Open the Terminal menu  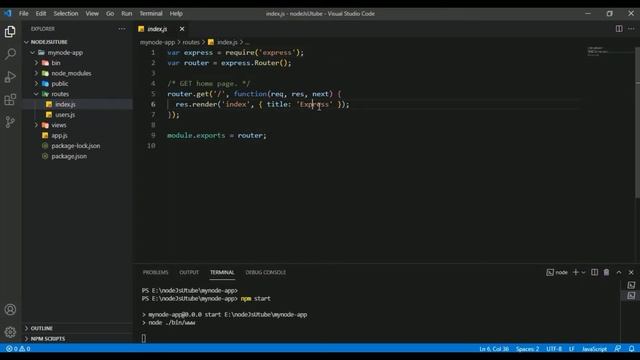point(151,13)
